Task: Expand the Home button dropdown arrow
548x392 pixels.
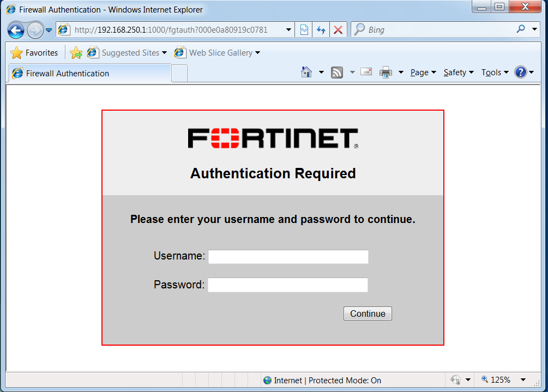Action: coord(321,73)
